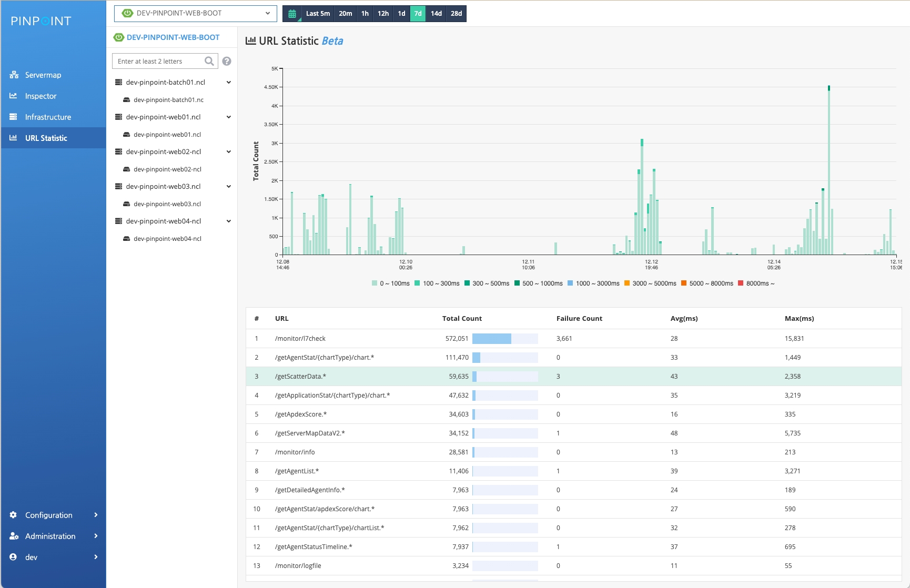Click the calendar date picker icon
The height and width of the screenshot is (588, 910).
pos(292,14)
